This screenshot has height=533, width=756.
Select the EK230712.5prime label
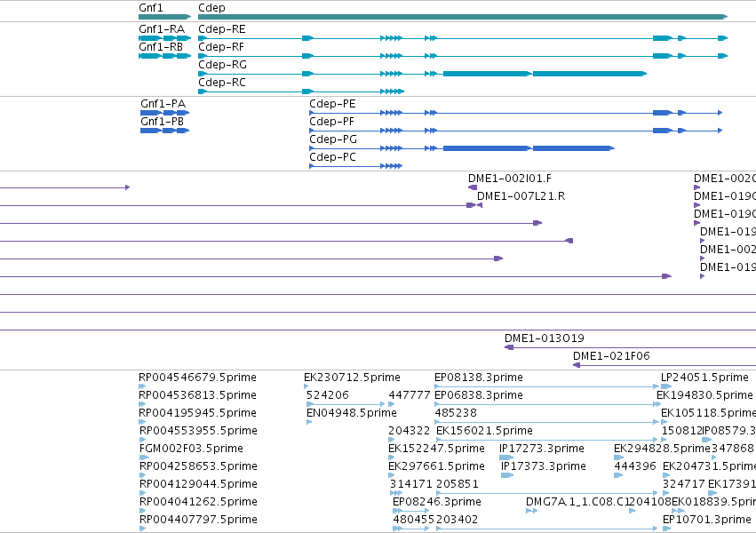(x=352, y=378)
